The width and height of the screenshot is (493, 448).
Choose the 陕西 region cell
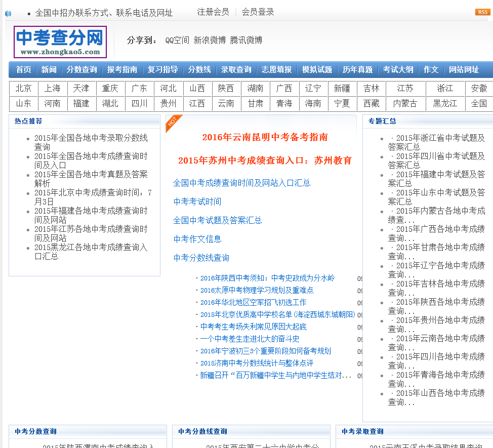click(x=226, y=89)
